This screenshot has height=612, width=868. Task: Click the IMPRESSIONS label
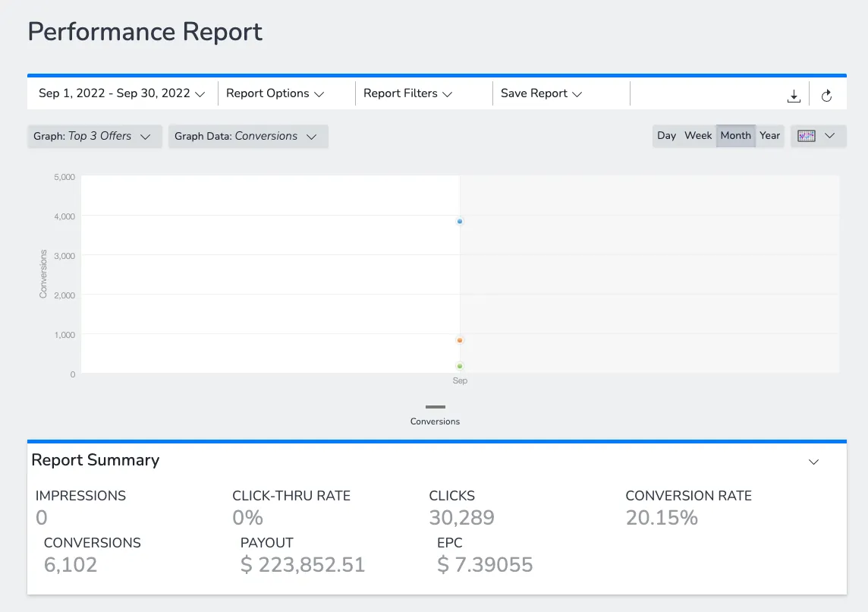(81, 496)
